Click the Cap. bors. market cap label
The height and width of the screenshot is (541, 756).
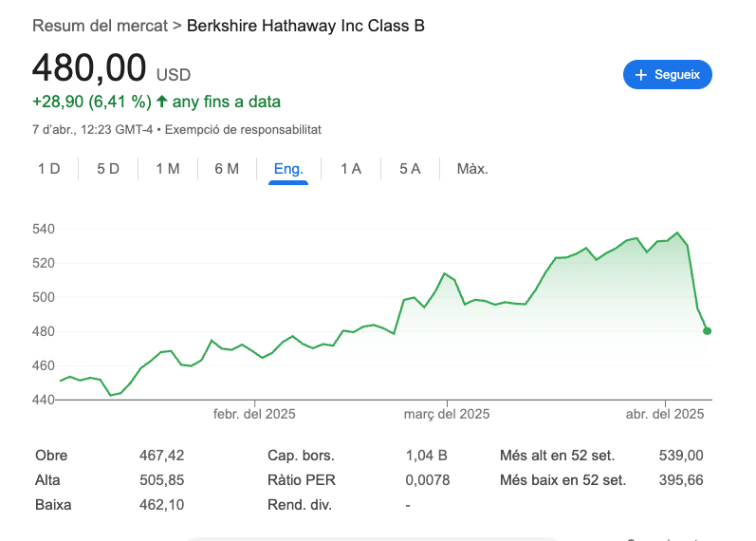pos(301,456)
